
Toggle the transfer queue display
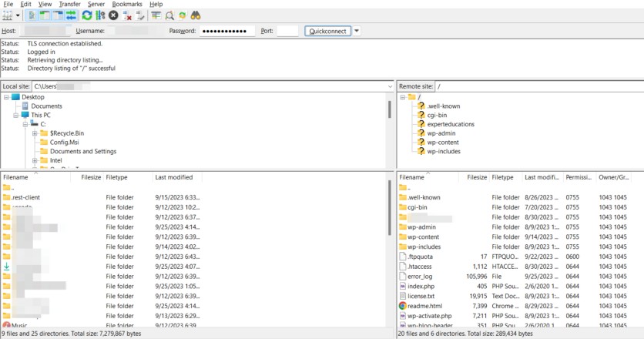coord(72,15)
